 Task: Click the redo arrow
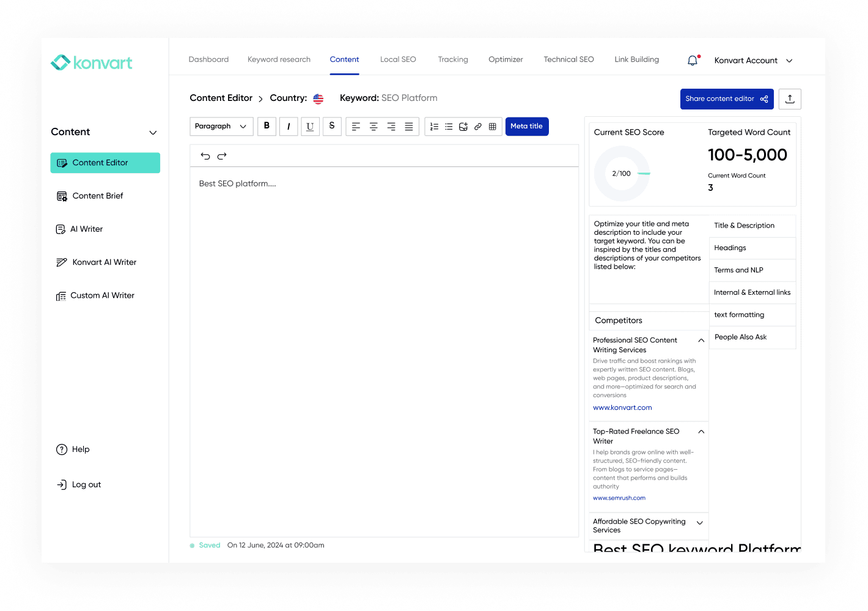point(222,156)
